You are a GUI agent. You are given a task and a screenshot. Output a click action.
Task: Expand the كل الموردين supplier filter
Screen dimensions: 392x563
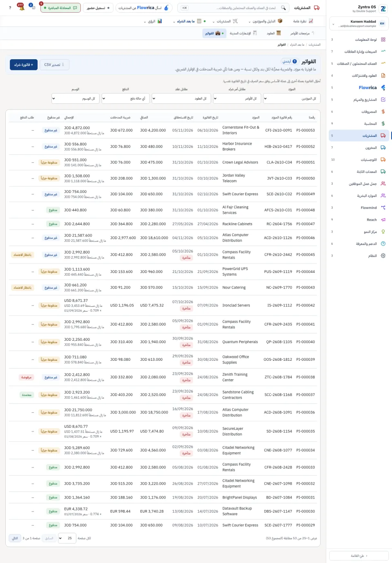click(292, 98)
